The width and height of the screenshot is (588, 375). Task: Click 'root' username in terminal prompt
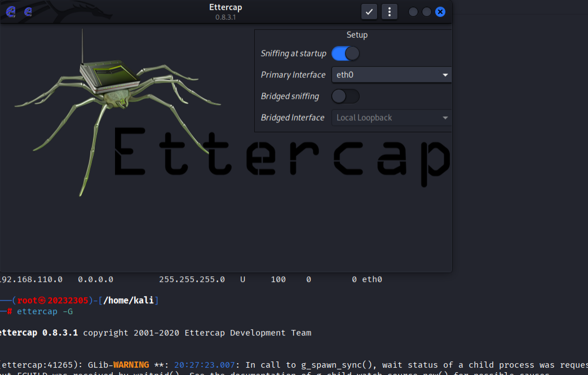point(28,301)
